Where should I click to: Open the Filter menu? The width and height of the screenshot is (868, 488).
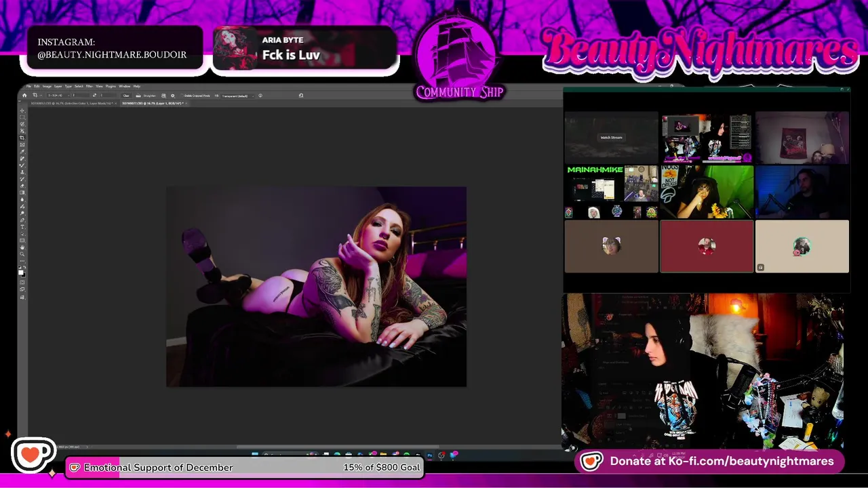[89, 86]
